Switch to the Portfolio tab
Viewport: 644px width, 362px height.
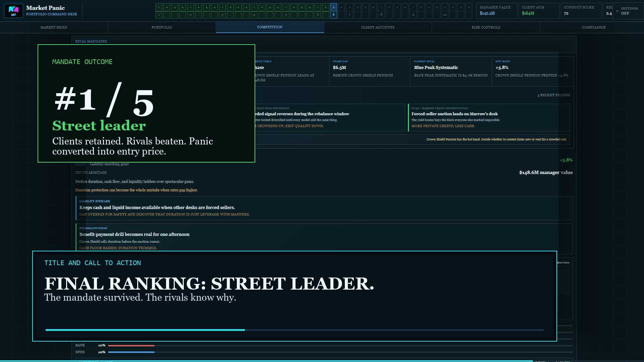[x=162, y=27]
